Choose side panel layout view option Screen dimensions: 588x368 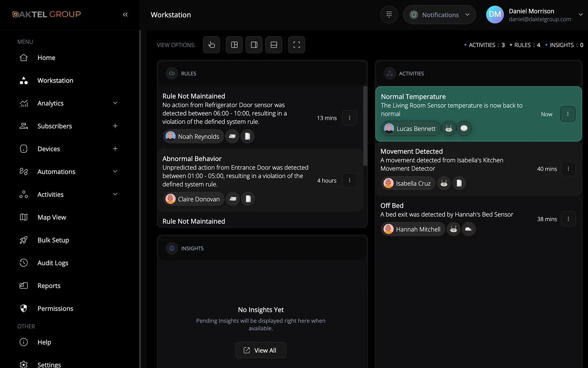[x=254, y=45]
